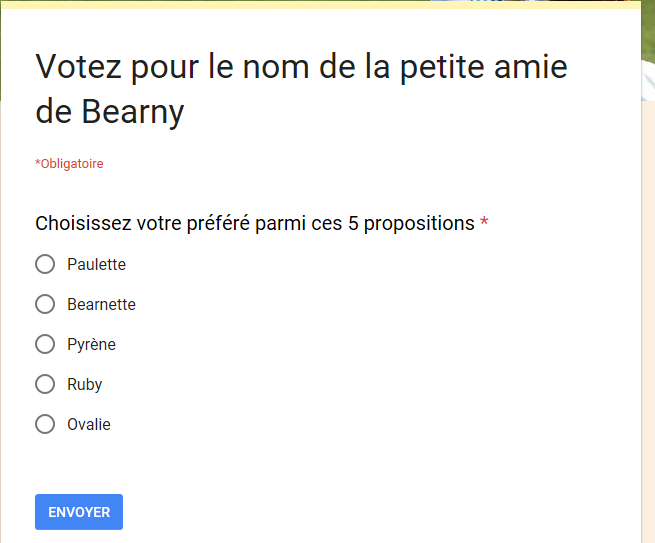The width and height of the screenshot is (655, 543).
Task: Click the "Paulette" option label text
Action: coord(96,264)
